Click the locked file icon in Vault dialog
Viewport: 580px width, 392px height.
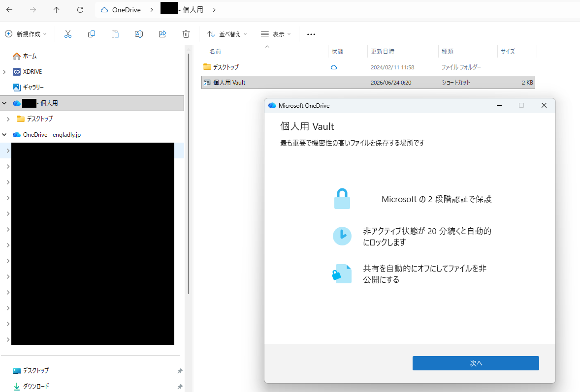point(342,274)
